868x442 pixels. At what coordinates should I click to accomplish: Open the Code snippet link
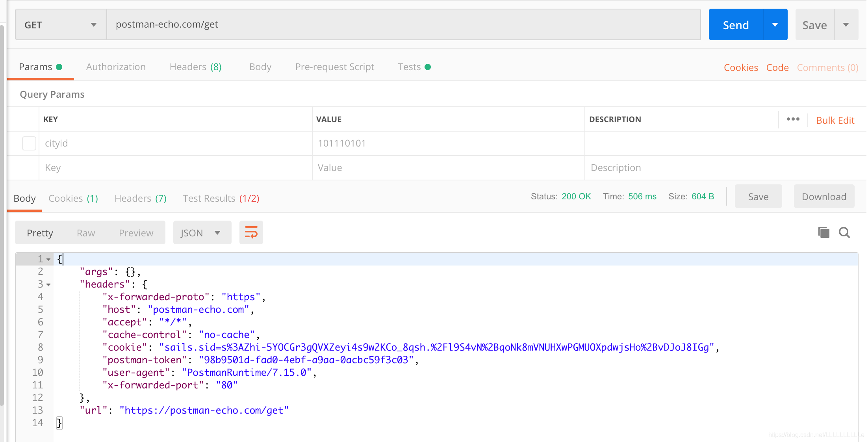point(777,67)
